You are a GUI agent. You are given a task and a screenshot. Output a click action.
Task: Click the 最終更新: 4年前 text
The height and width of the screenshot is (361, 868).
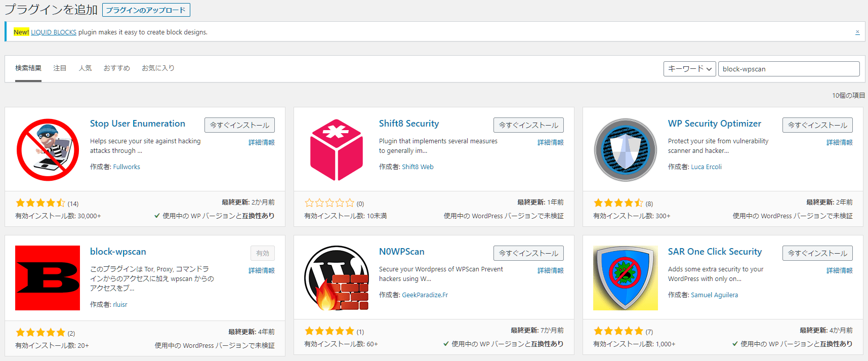[252, 332]
